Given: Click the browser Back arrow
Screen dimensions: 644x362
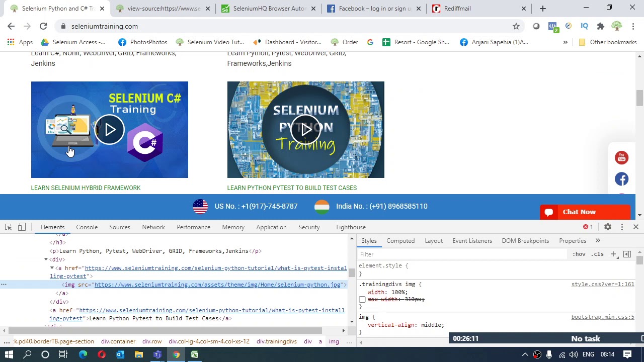Looking at the screenshot, I should click(x=11, y=26).
